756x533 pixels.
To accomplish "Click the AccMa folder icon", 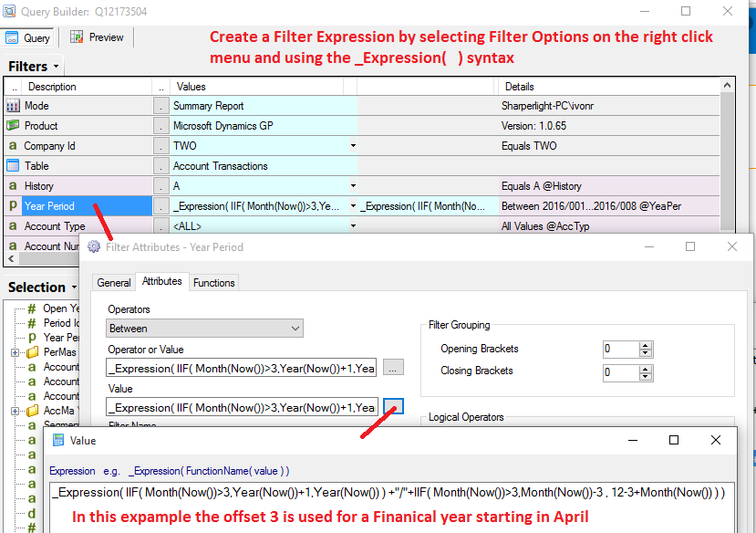I will [33, 411].
